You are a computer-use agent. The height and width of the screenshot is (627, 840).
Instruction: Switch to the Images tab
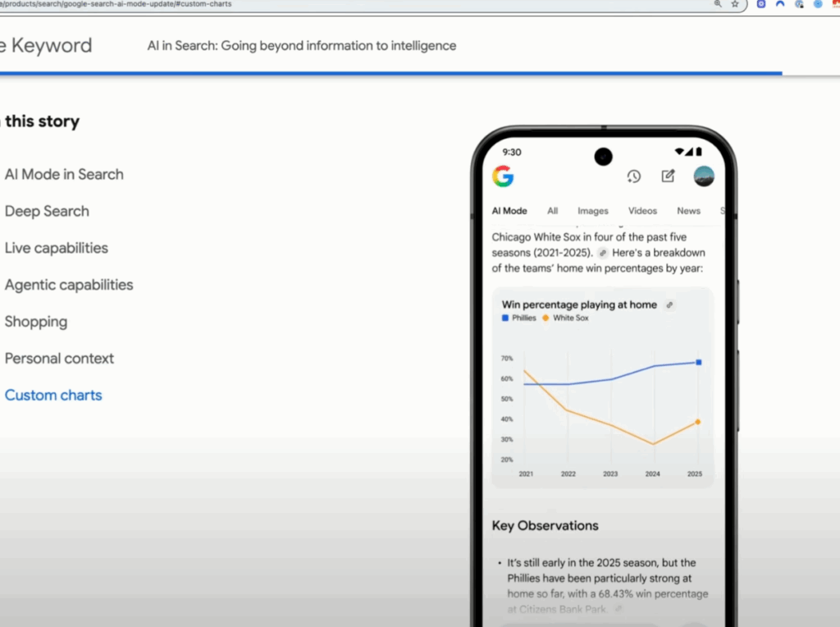point(593,211)
